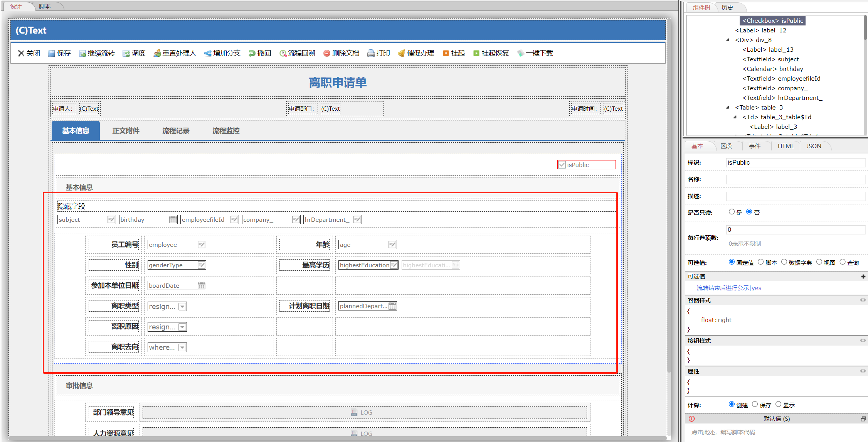Open the 离职原因 resign dropdown
This screenshot has height=442, width=868.
point(182,327)
